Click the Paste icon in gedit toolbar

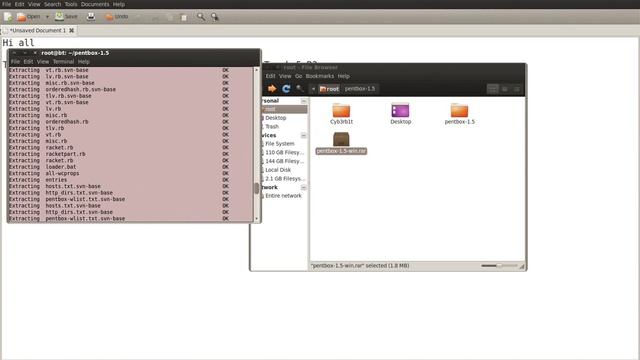[184, 17]
